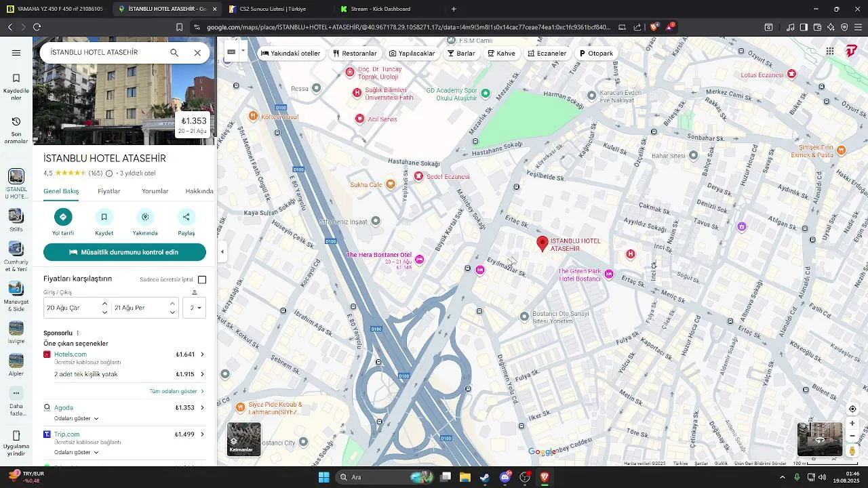Screen dimensions: 868x488
Task: Open the Katmanlar layers thumbnail
Action: 244,439
